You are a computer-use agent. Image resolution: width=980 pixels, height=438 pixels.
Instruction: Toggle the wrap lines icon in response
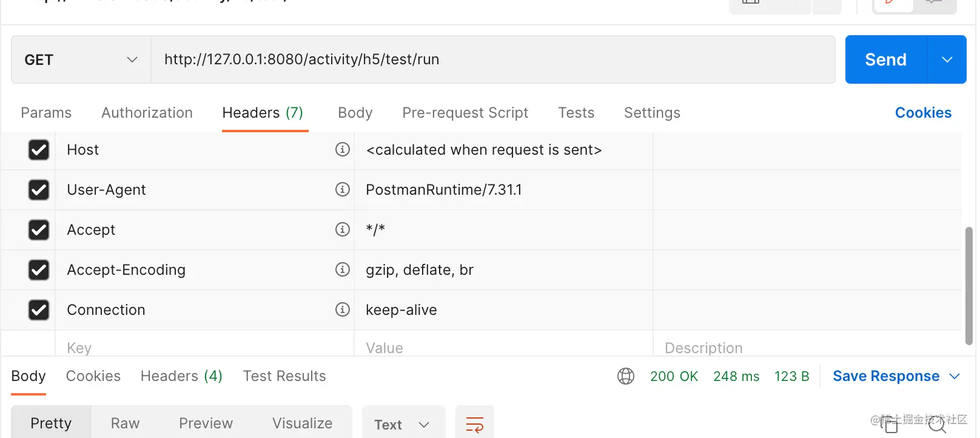tap(474, 424)
